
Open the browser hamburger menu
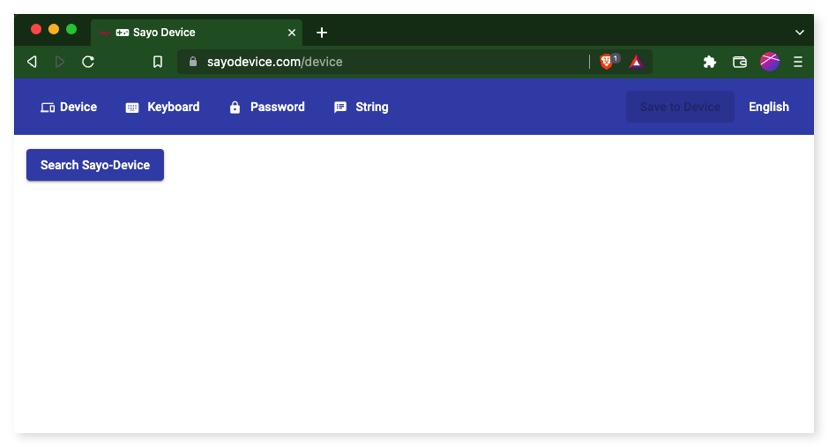[x=798, y=62]
